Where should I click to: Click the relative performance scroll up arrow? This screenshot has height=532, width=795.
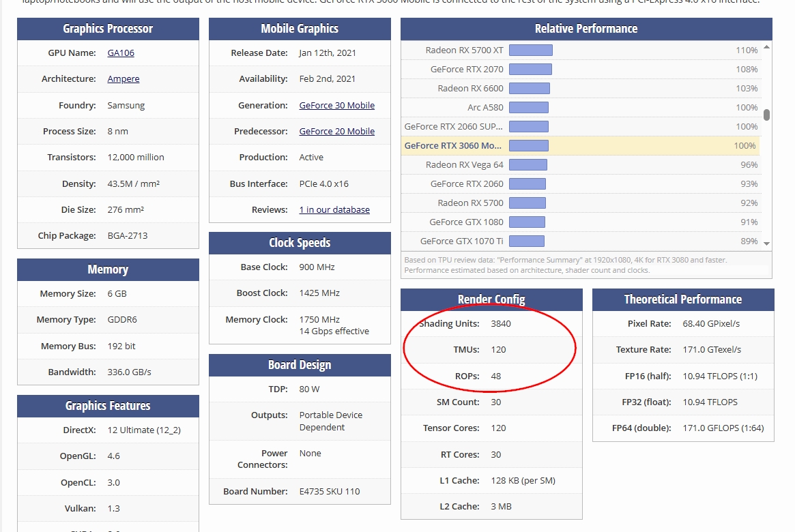click(x=766, y=46)
